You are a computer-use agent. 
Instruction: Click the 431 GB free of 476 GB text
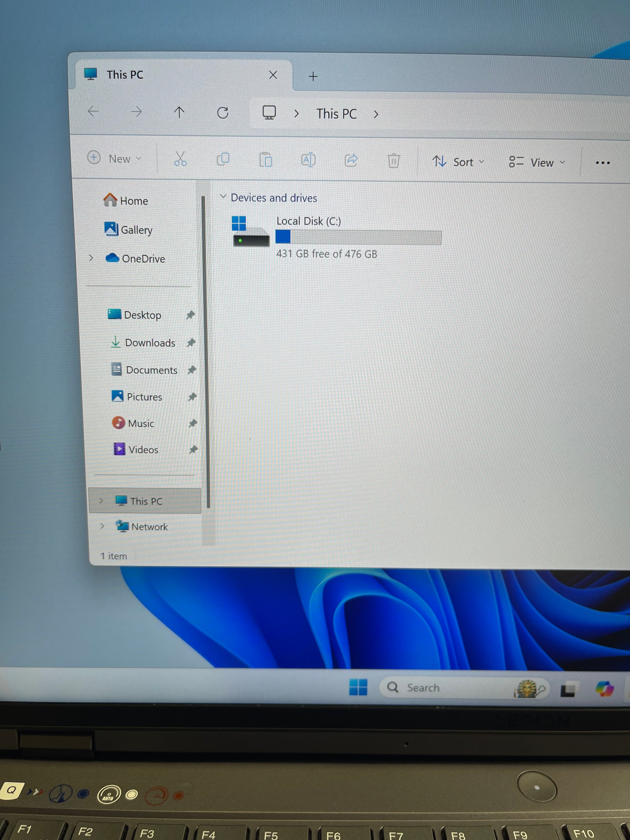[327, 254]
